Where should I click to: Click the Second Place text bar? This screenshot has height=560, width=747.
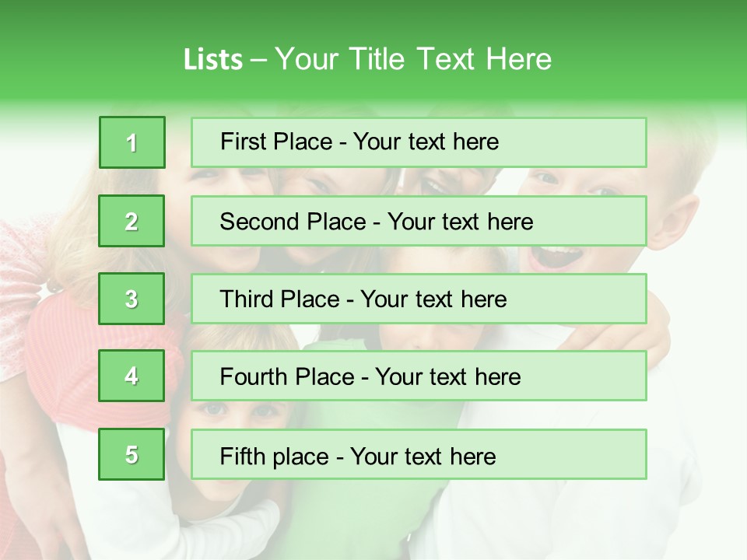pyautogui.click(x=419, y=221)
